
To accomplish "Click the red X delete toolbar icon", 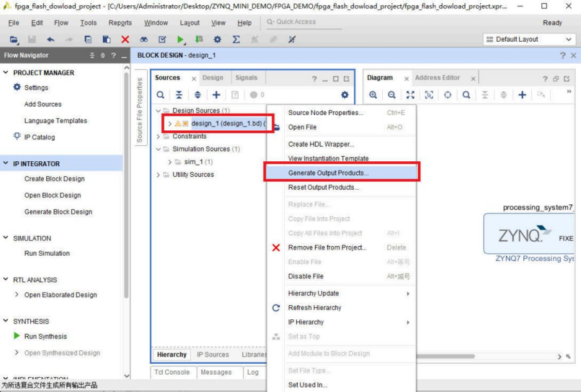I will click(x=125, y=39).
